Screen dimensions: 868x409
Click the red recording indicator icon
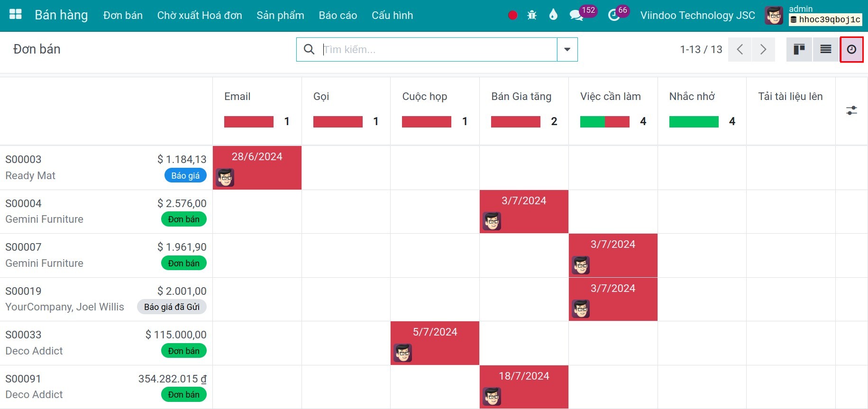click(512, 15)
